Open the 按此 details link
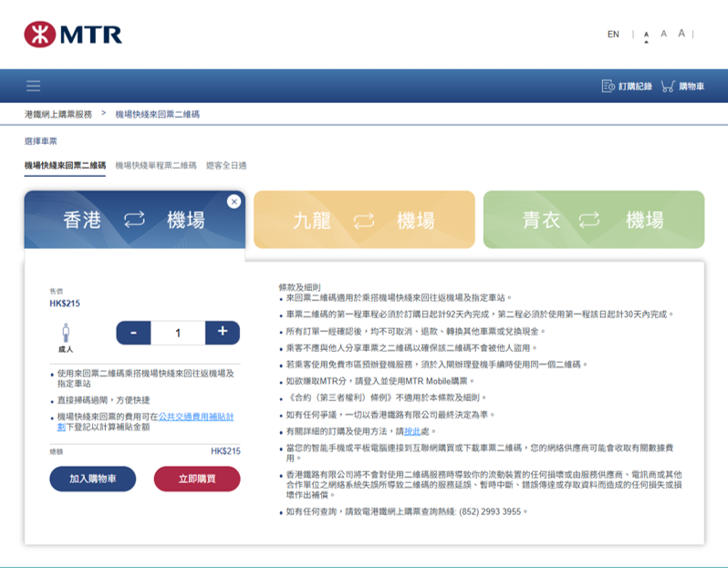Image resolution: width=728 pixels, height=568 pixels. pyautogui.click(x=412, y=431)
